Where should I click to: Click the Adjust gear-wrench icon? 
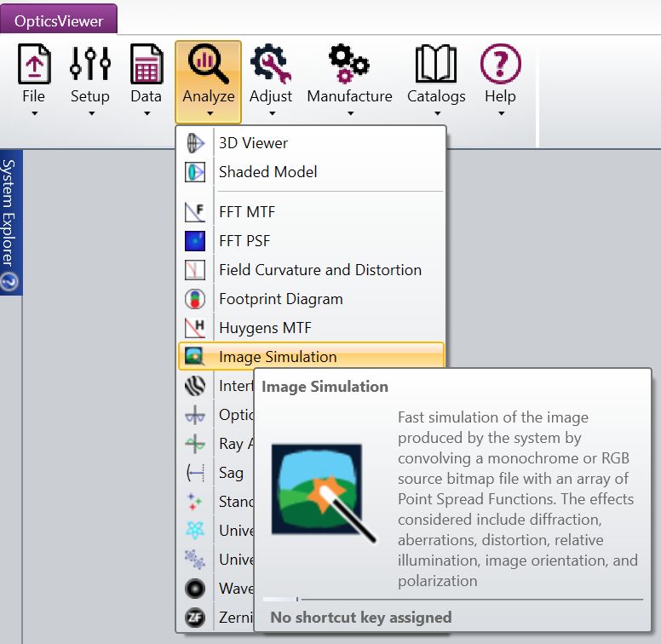coord(270,65)
